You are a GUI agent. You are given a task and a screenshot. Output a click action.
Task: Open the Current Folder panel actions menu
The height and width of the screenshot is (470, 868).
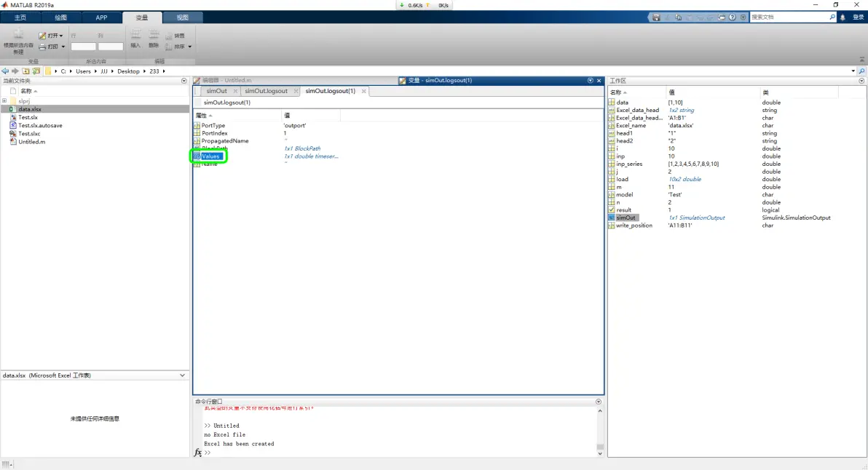[184, 81]
